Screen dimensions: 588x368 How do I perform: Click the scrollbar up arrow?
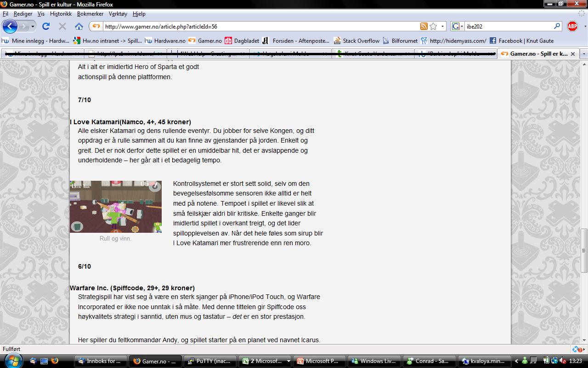[584, 63]
